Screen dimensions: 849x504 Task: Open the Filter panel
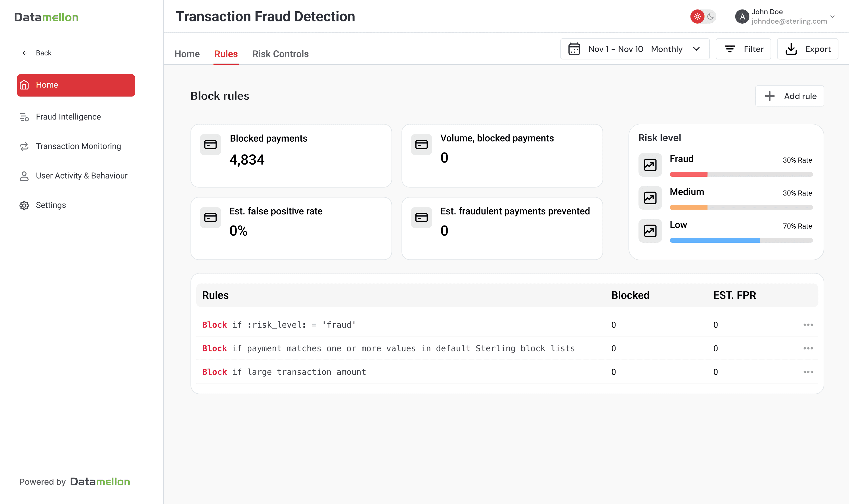[744, 49]
